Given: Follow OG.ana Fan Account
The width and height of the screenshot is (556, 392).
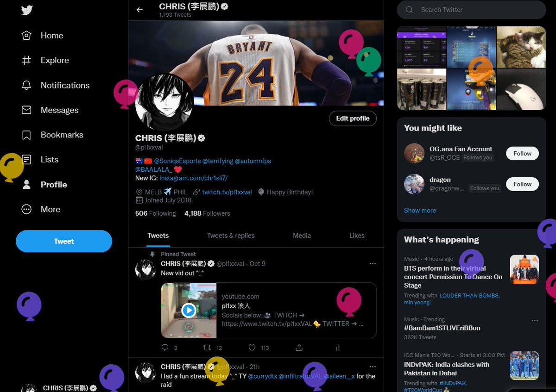Looking at the screenshot, I should [x=522, y=154].
